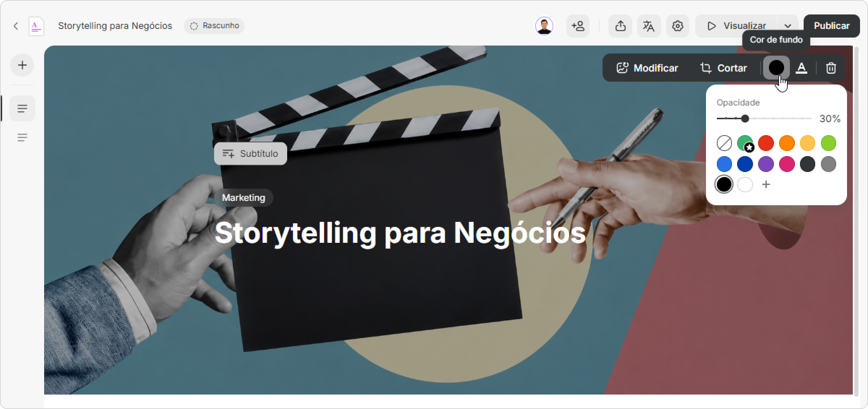868x409 pixels.
Task: Expand the Visualizar dropdown arrow
Action: 788,26
